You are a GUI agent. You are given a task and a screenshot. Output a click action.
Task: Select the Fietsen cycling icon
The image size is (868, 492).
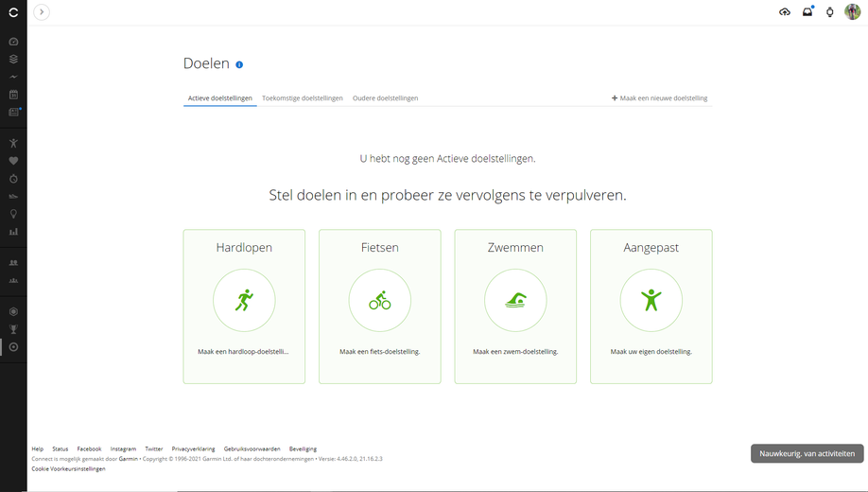[x=380, y=300]
